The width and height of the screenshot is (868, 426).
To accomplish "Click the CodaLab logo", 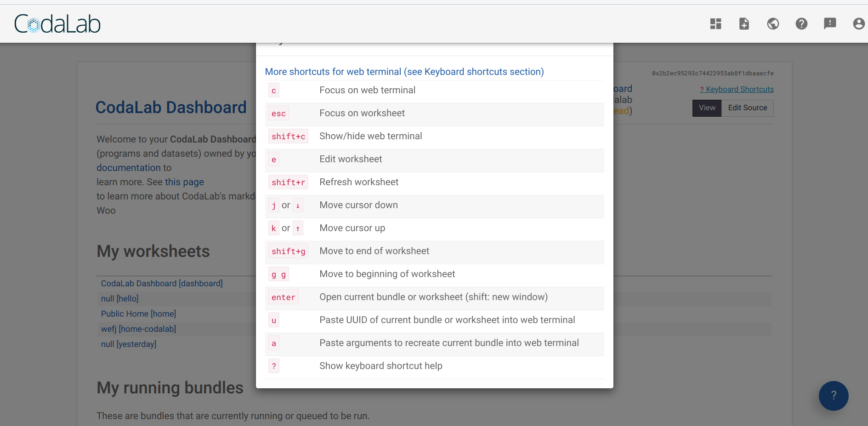I will (57, 23).
